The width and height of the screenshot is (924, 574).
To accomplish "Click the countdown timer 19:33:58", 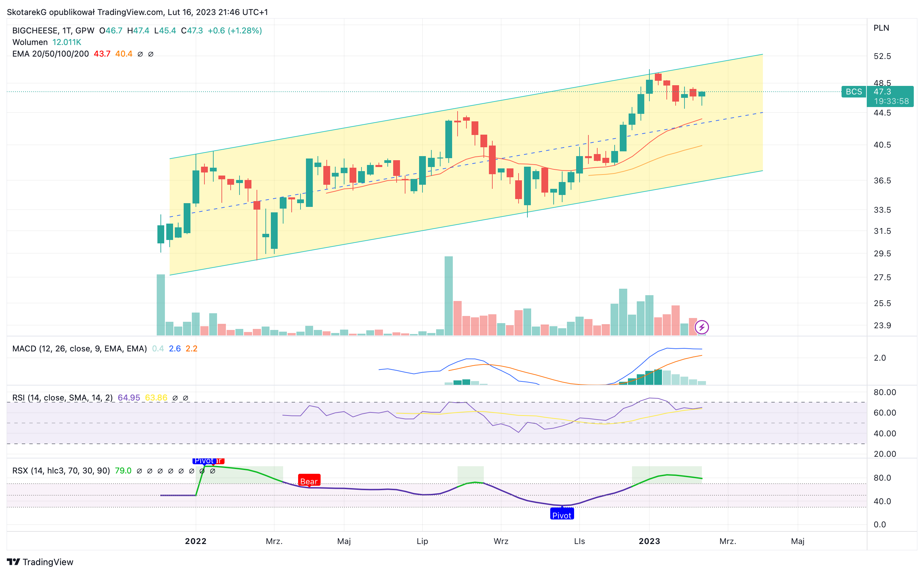I will coord(891,101).
